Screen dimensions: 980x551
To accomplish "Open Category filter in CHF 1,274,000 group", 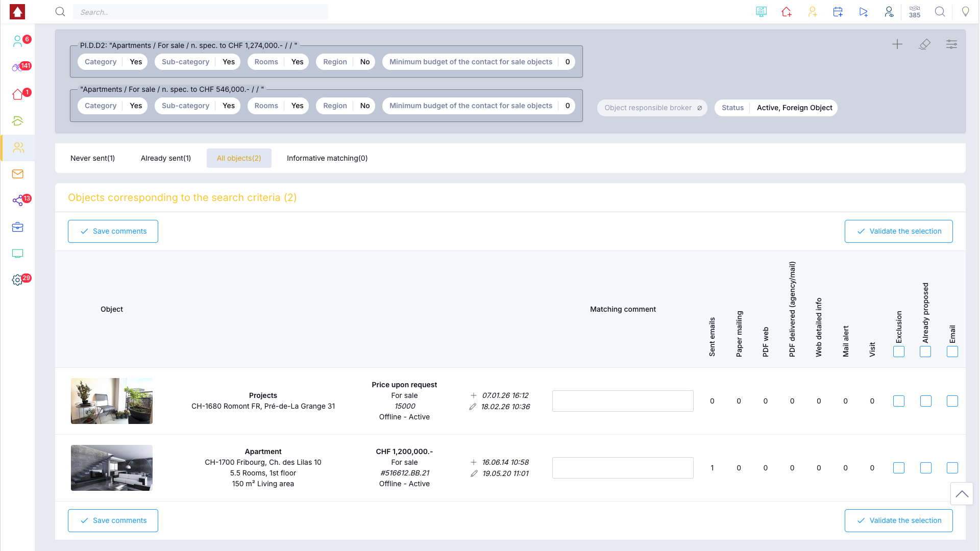I will [x=113, y=62].
